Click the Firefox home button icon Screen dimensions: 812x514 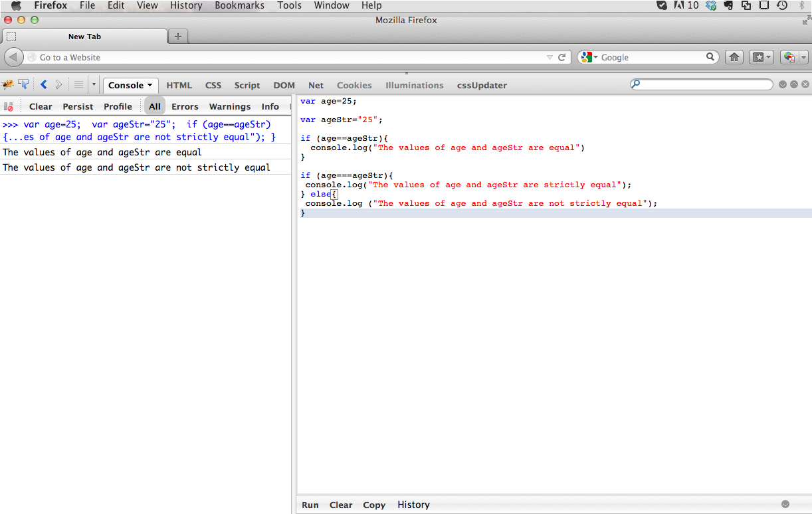point(734,57)
